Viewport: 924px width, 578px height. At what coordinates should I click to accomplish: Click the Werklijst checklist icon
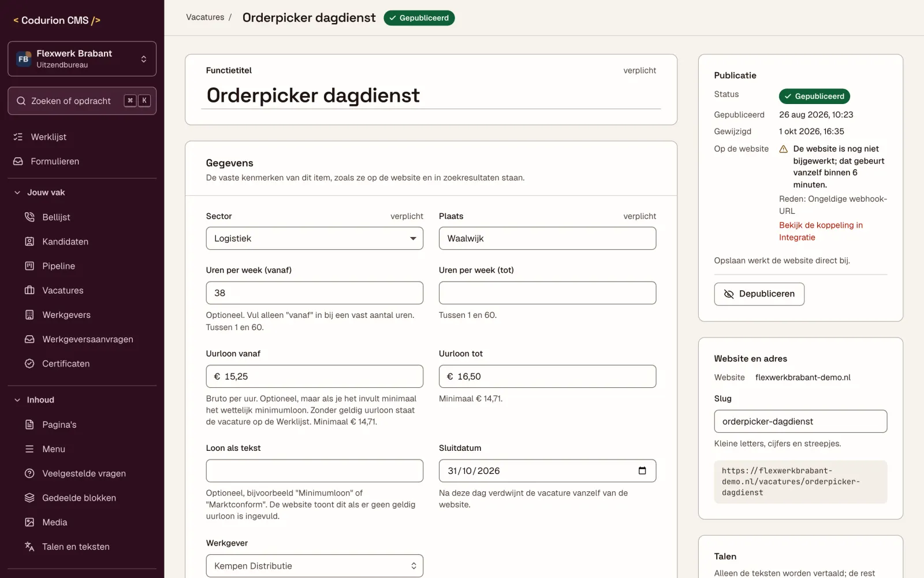[18, 137]
